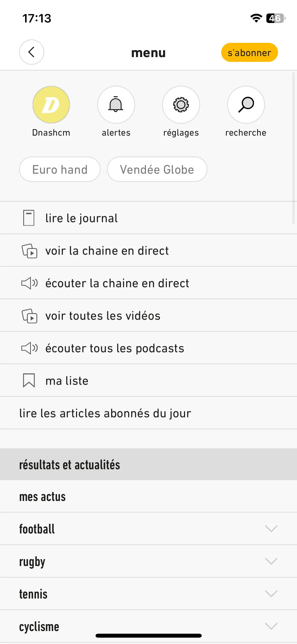Open the Dnashcm profile avatar

point(51,105)
